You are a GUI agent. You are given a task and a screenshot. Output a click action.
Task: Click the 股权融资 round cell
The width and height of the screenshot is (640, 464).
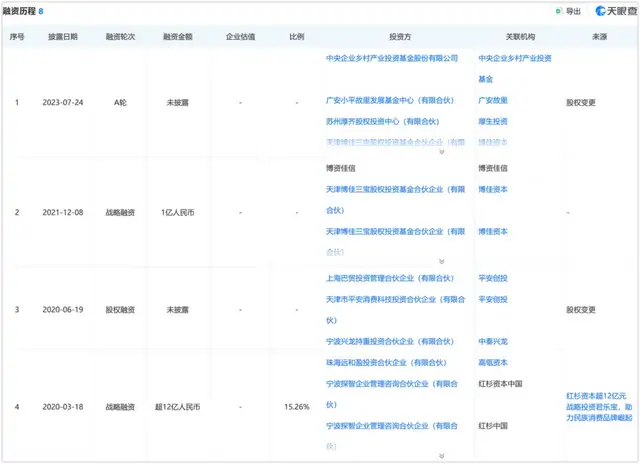(x=120, y=310)
